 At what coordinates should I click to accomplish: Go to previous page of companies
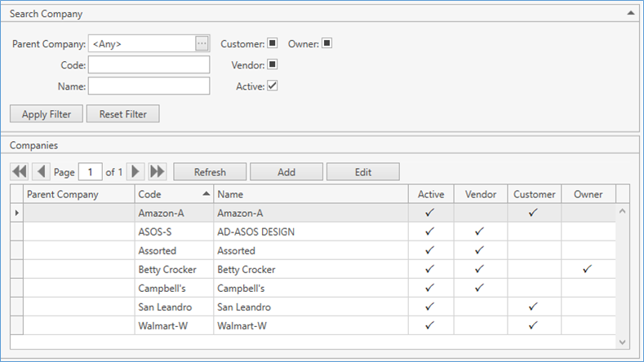[x=41, y=172]
